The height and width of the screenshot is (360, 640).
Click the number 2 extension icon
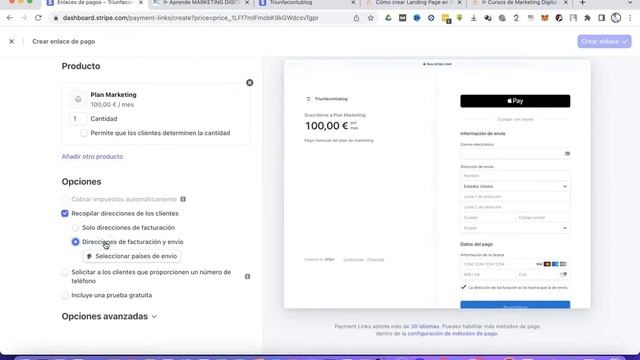pos(516,18)
